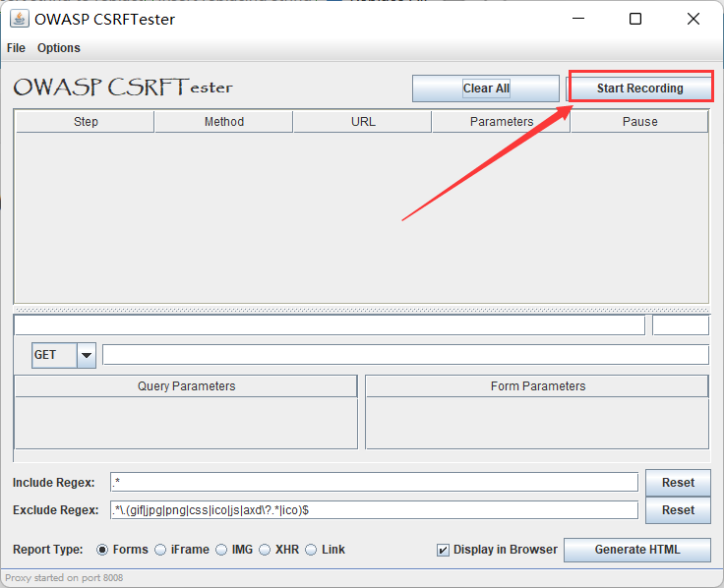Screen dimensions: 724x588
Task: Click the URL column header
Action: click(362, 122)
